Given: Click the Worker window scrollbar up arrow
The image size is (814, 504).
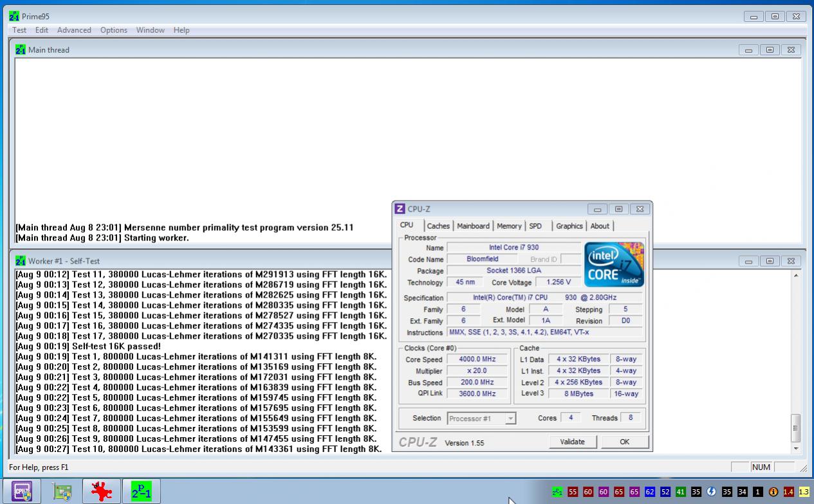Looking at the screenshot, I should [x=796, y=275].
